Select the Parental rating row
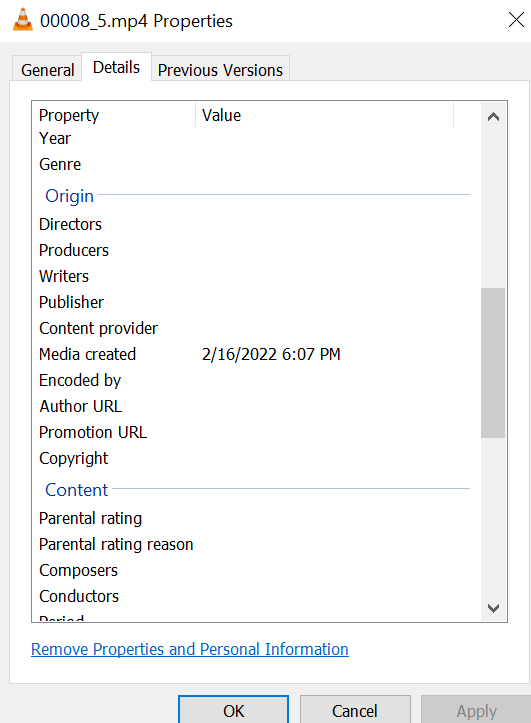Viewport: 531px width, 723px height. (x=254, y=518)
